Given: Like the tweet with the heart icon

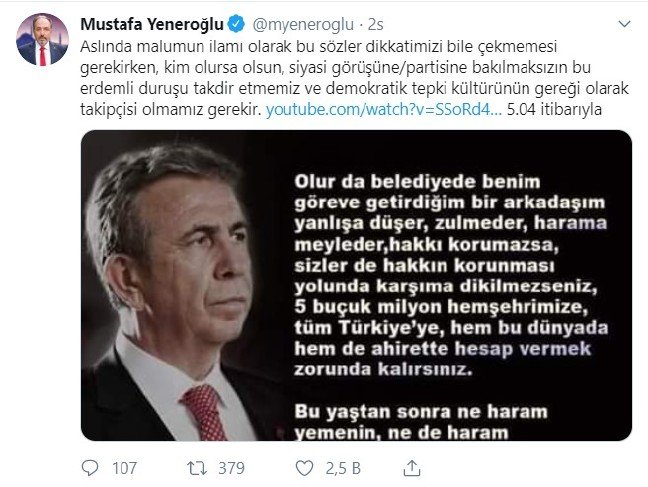Looking at the screenshot, I should (x=305, y=468).
